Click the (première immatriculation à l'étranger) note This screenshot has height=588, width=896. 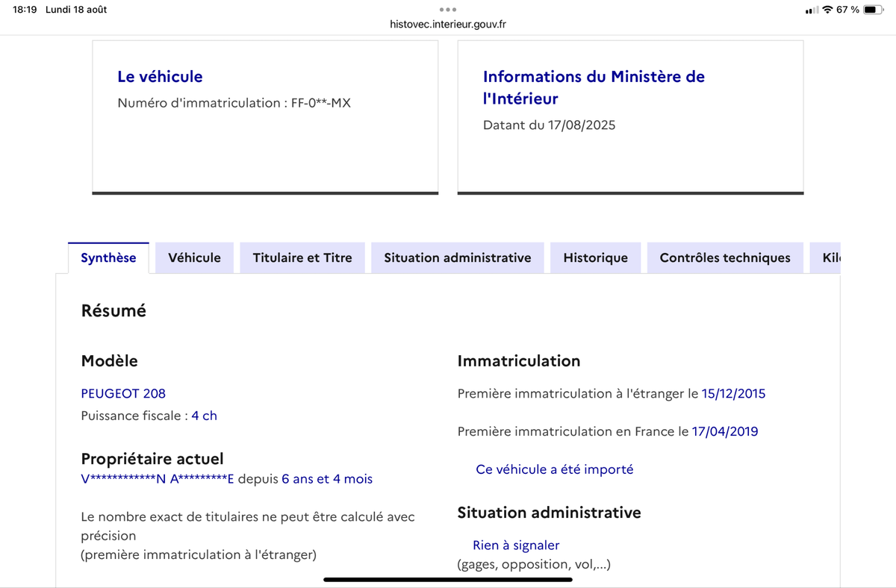click(x=199, y=554)
